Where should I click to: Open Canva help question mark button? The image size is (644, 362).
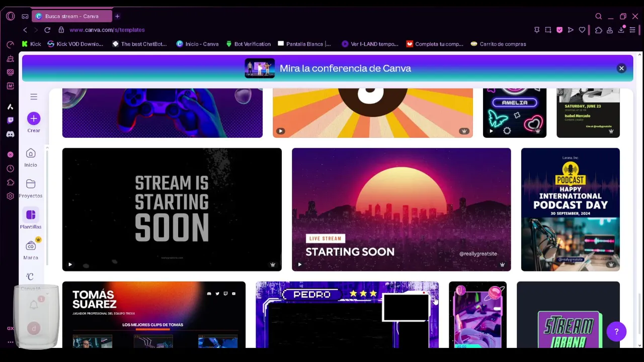tap(616, 331)
